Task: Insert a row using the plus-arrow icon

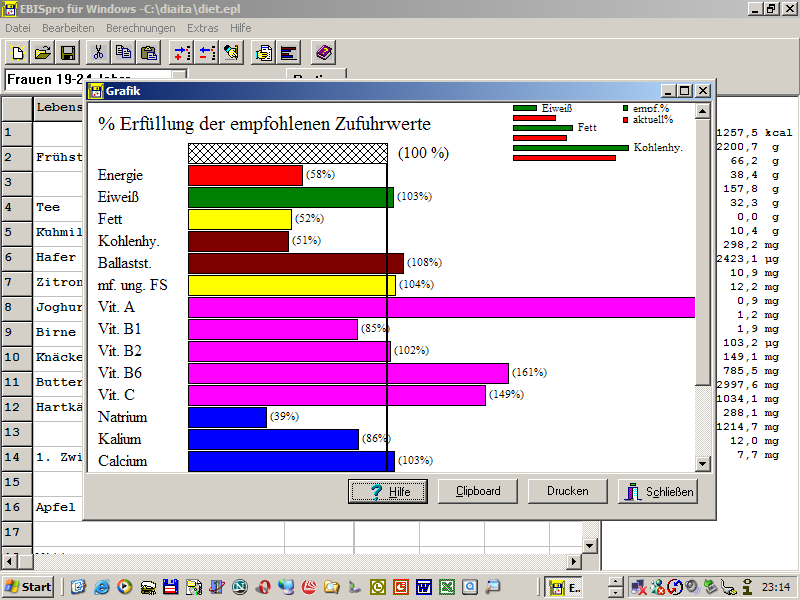Action: click(x=181, y=52)
